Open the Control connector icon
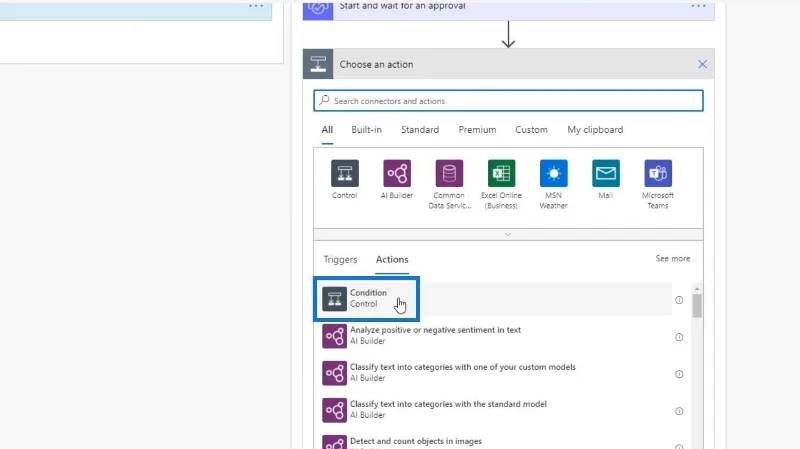This screenshot has width=800, height=449. coord(344,173)
